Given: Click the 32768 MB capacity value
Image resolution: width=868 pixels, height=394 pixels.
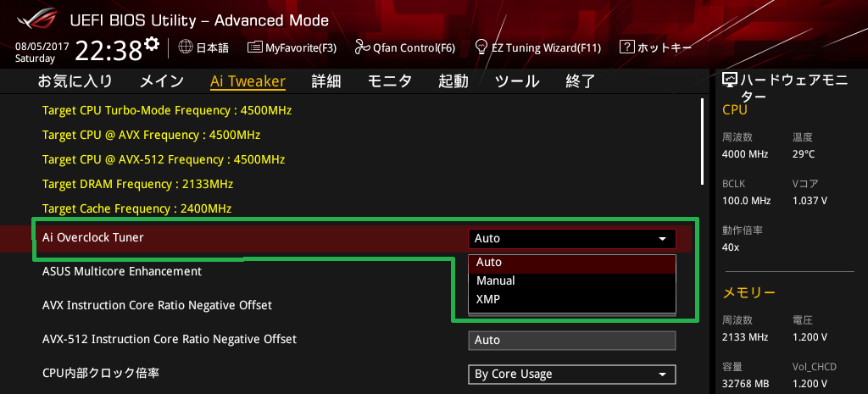Looking at the screenshot, I should click(x=745, y=384).
